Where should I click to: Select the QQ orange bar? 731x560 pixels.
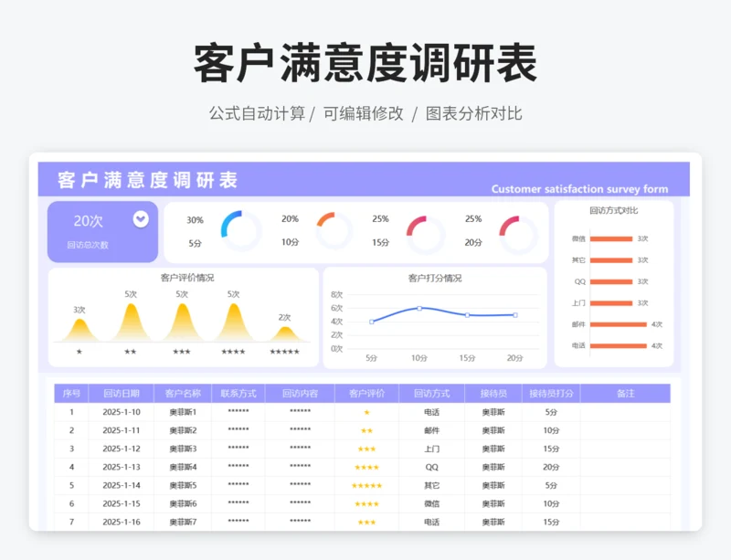(611, 281)
